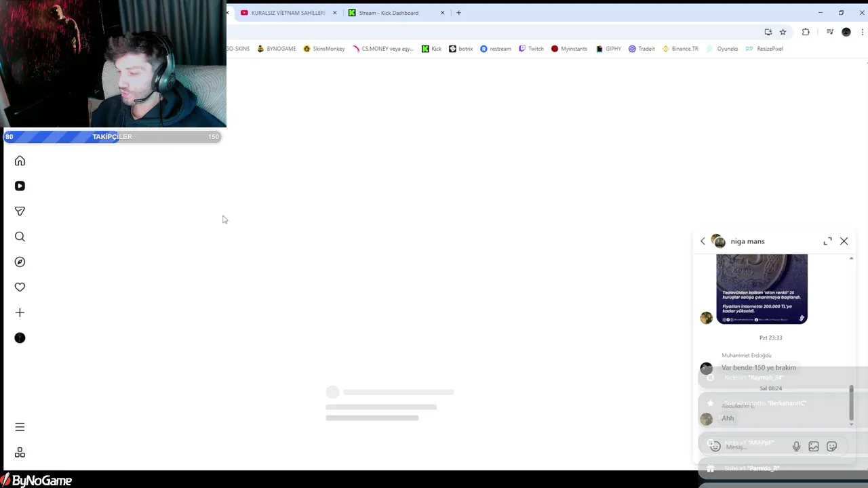Click avatar beside the shared coin post
The height and width of the screenshot is (488, 868).
[x=707, y=318]
